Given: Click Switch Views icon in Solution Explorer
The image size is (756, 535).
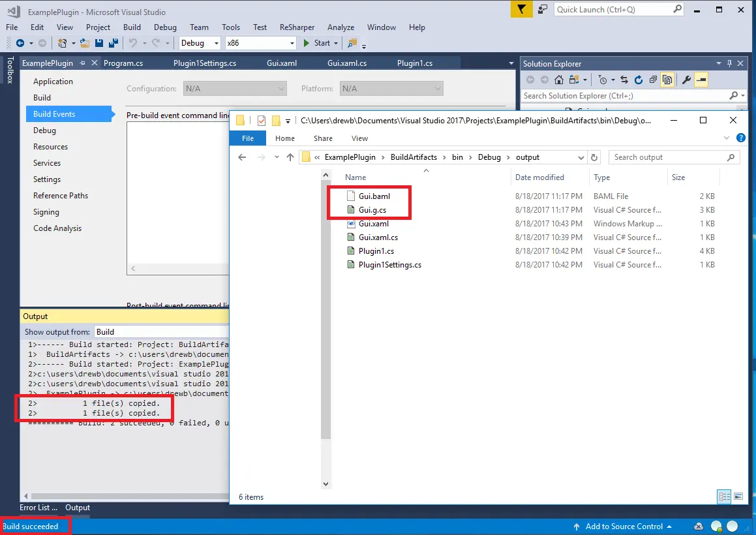Looking at the screenshot, I should click(574, 80).
